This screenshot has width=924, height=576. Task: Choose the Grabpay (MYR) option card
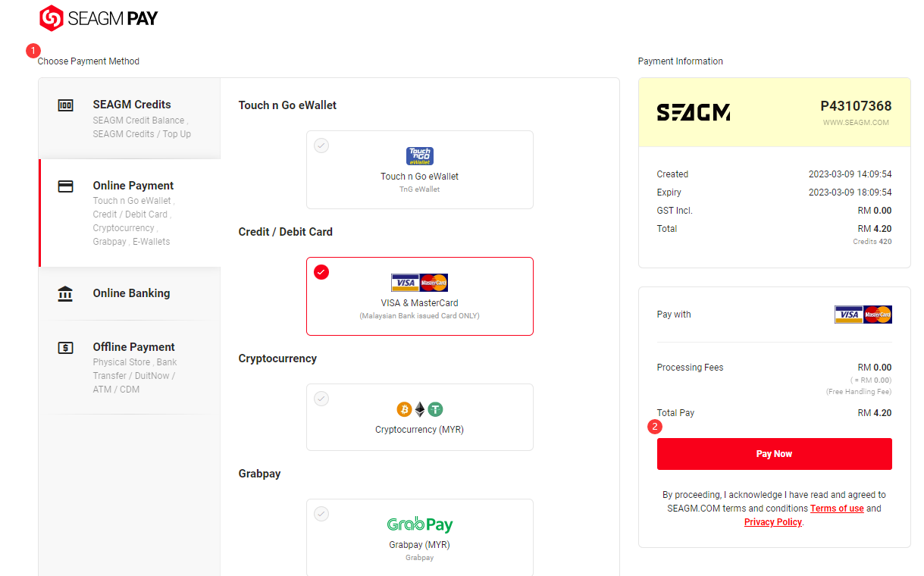tap(419, 537)
